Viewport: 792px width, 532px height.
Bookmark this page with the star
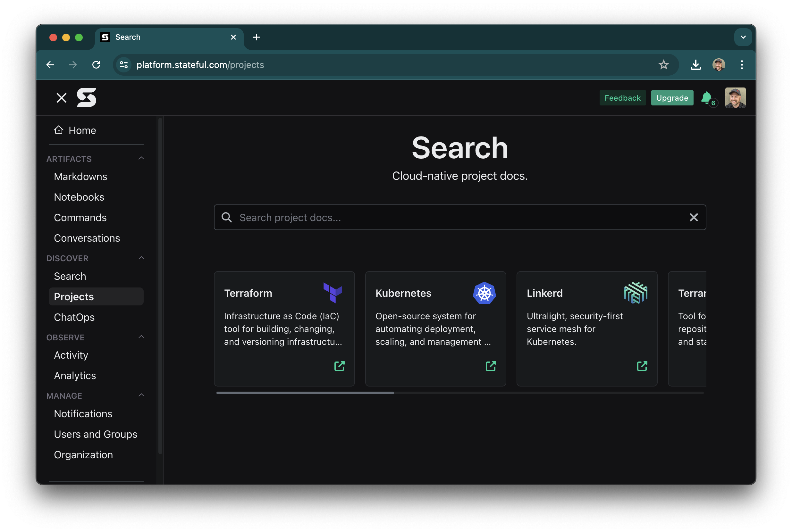(664, 64)
